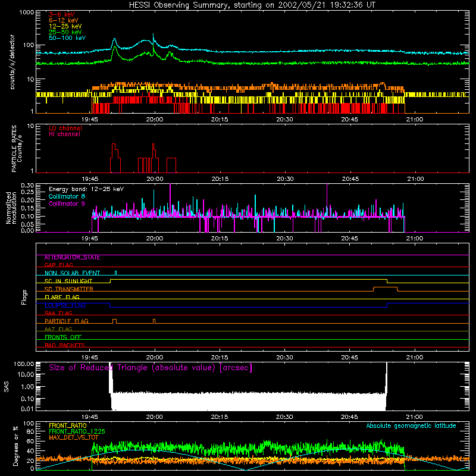Select the NON_SOLAR_EVENT flag label
This screenshot has width=476, height=476.
[72, 273]
